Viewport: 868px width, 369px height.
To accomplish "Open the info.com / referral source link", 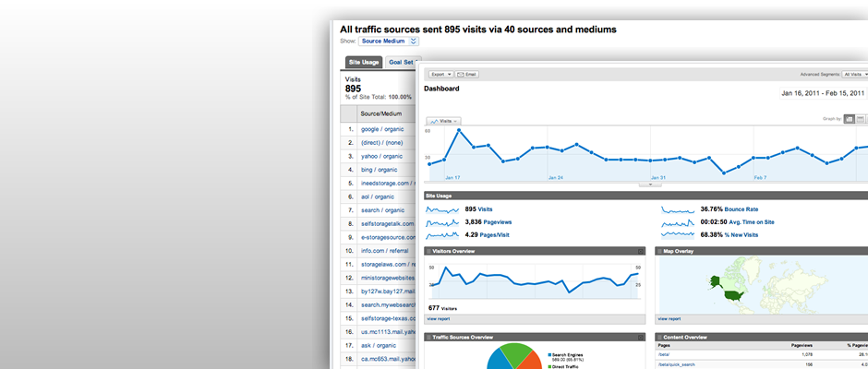I will coord(384,251).
